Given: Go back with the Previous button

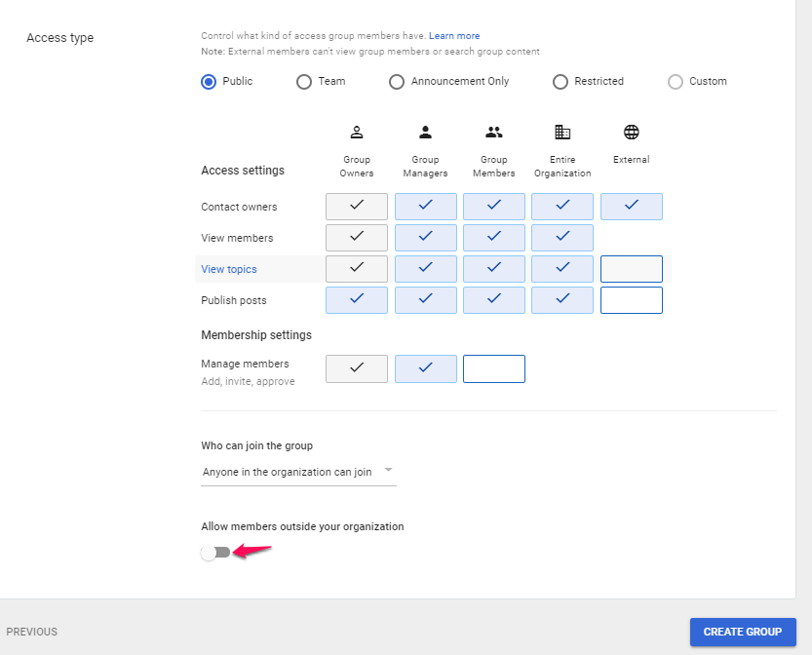Looking at the screenshot, I should (32, 632).
